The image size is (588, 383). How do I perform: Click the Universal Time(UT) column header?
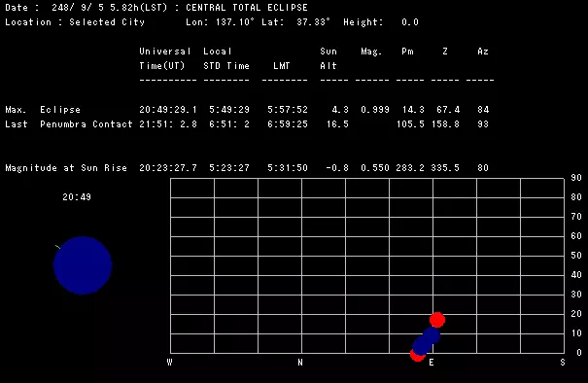tap(165, 58)
